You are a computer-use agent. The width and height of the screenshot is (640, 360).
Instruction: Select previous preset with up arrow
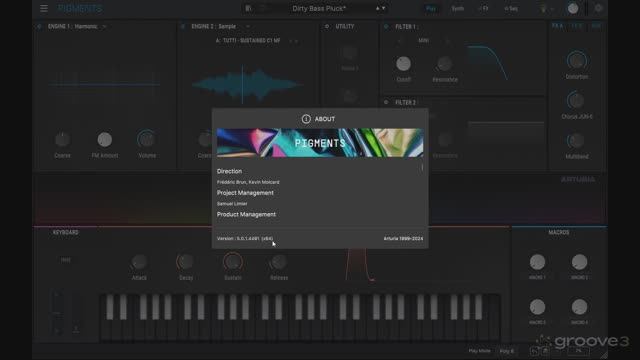point(378,8)
